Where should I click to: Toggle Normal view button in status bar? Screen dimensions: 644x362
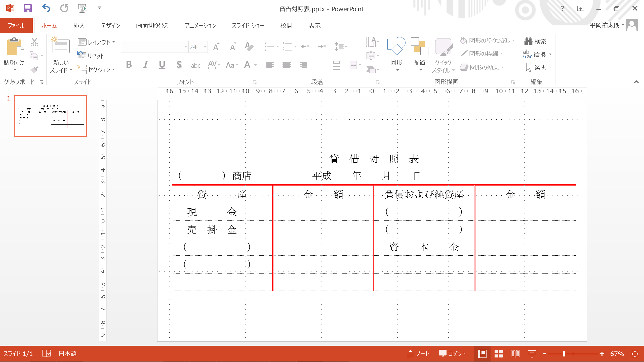(482, 354)
